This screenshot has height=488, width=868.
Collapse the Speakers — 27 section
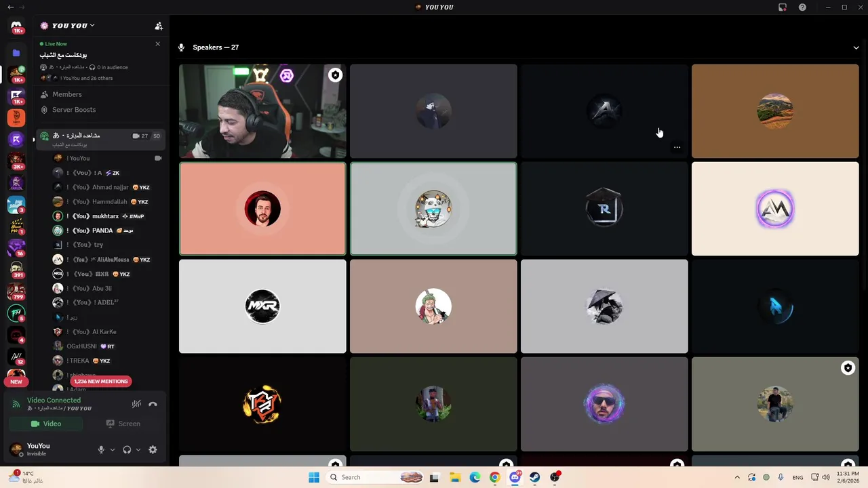coord(856,47)
